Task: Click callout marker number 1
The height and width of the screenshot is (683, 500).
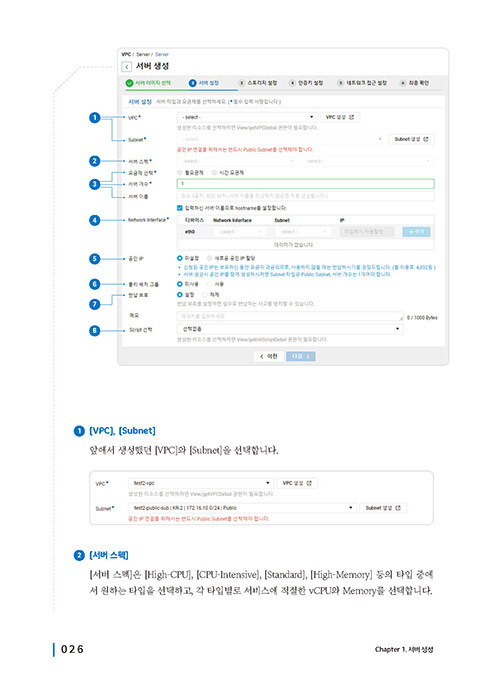Action: (x=95, y=117)
